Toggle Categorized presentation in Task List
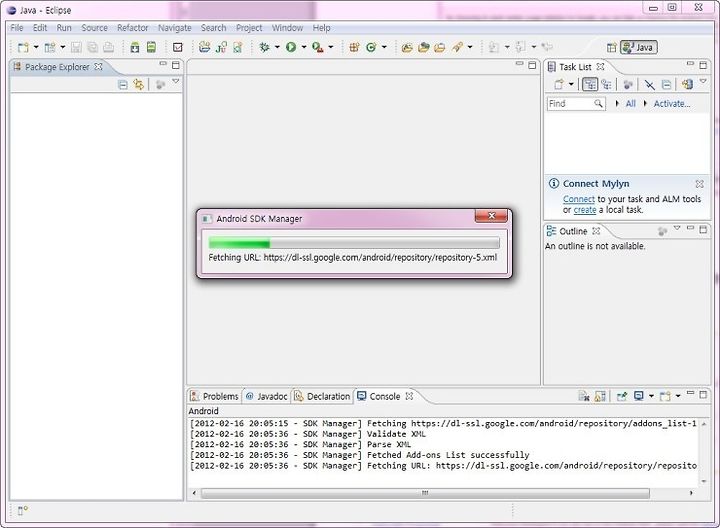This screenshot has height=528, width=720. click(590, 84)
